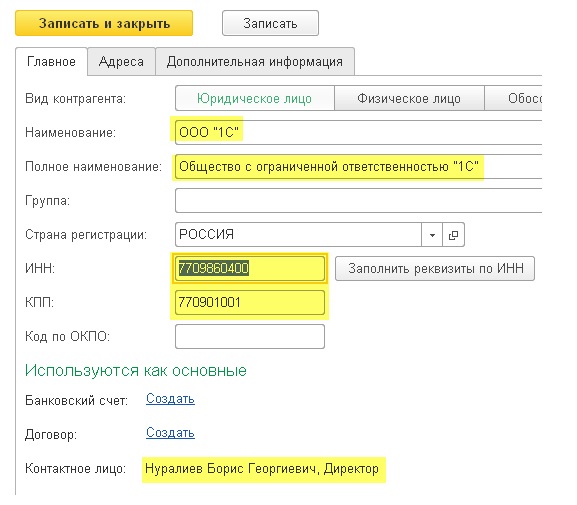Open the Дополнительная информация tab

[x=255, y=61]
